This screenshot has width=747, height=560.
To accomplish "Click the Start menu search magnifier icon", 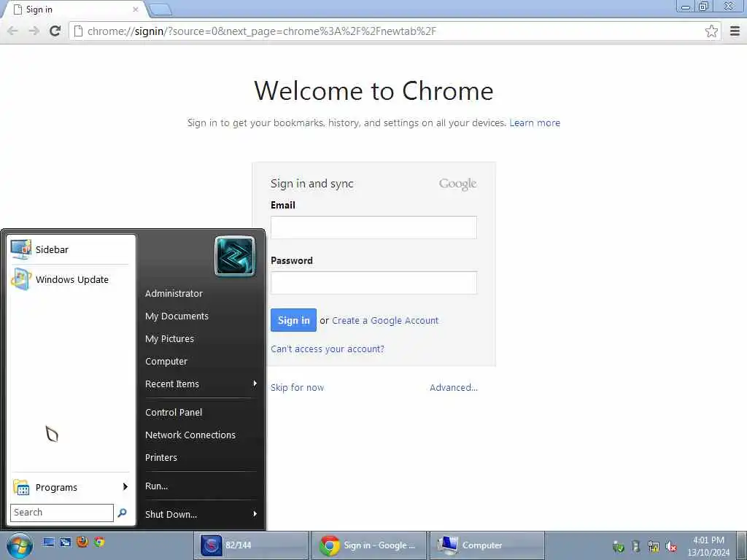I will click(x=122, y=513).
